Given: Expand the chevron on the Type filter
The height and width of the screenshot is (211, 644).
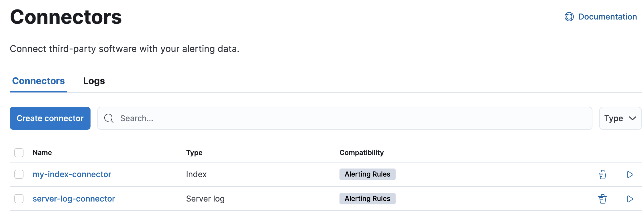Looking at the screenshot, I should [632, 118].
